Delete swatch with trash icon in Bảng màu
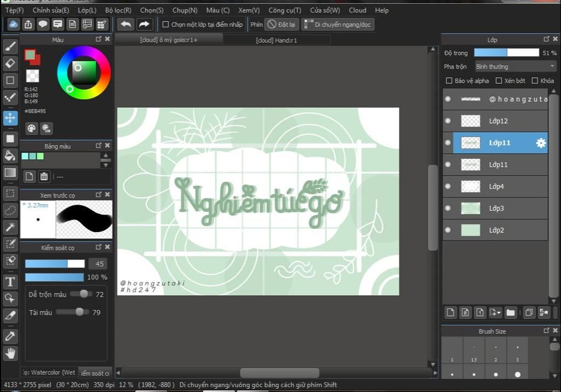This screenshot has height=392, width=561. pos(44,176)
